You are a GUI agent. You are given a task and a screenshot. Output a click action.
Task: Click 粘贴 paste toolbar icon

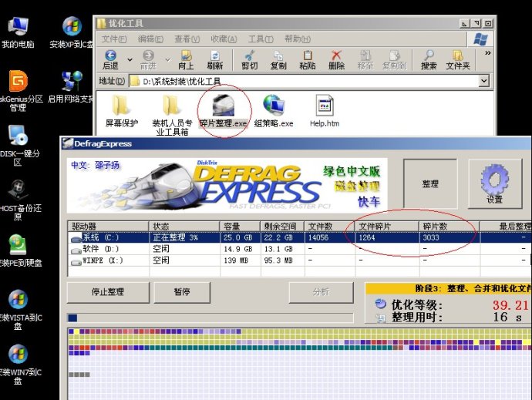tap(308, 59)
